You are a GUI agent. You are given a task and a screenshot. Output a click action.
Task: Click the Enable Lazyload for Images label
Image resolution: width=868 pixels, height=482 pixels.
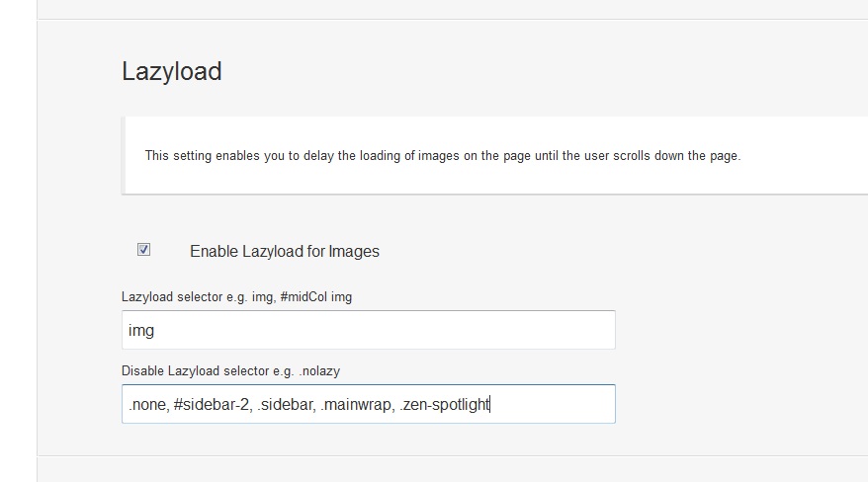[285, 252]
